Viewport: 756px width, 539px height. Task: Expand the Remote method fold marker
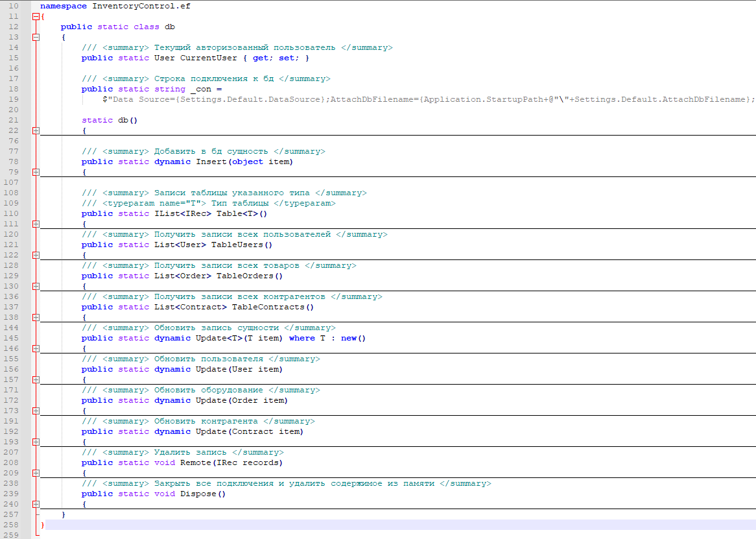(36, 473)
